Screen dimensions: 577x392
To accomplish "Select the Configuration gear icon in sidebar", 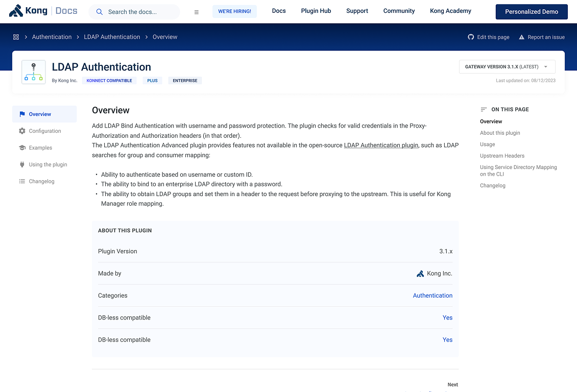I will click(x=22, y=131).
